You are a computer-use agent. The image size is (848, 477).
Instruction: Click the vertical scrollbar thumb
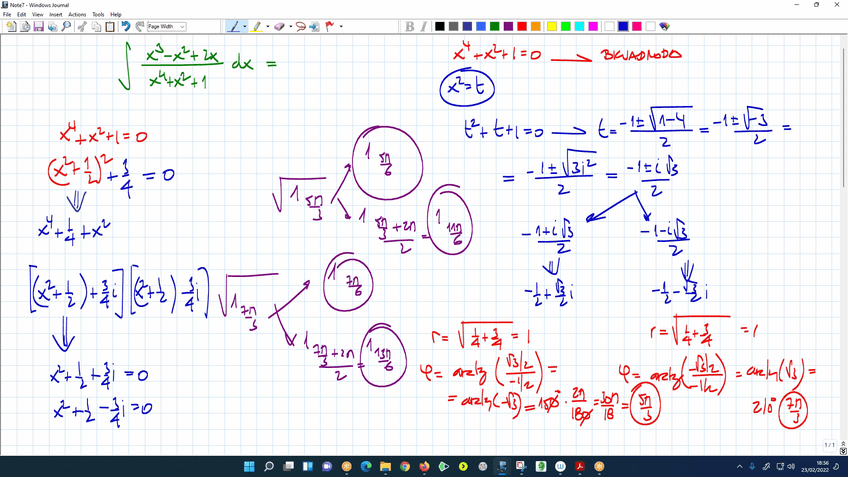[843, 116]
